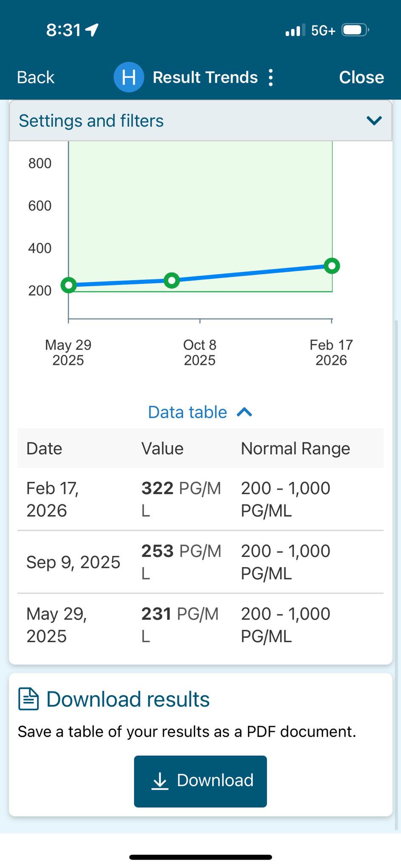Screen dimensions: 401x868
Task: Toggle the Data table link
Action: click(188, 412)
